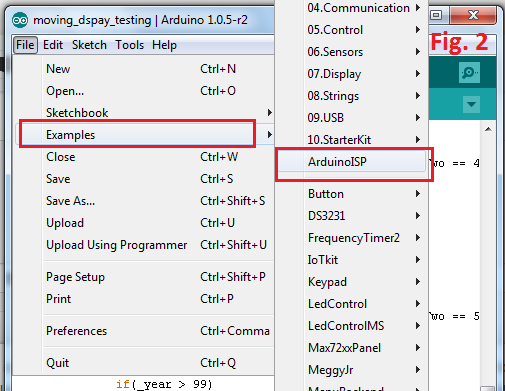Screen dimensions: 505x391
Task: Expand the IoTkit library examples
Action: point(352,260)
